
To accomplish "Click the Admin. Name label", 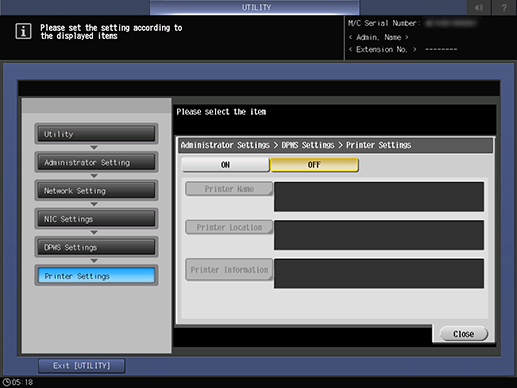I will (x=378, y=37).
